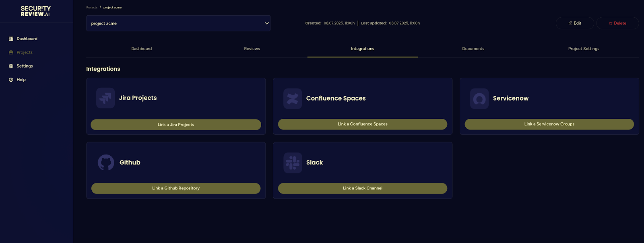Click the Settings gear icon in sidebar
The image size is (644, 243).
(x=11, y=66)
